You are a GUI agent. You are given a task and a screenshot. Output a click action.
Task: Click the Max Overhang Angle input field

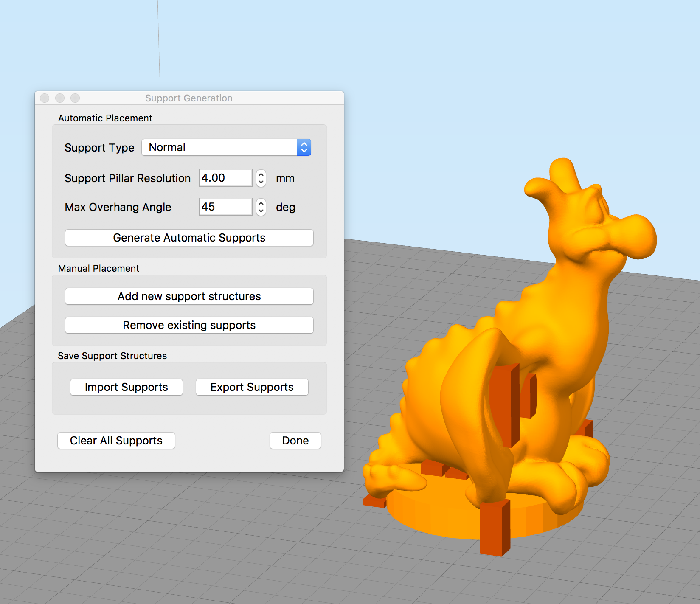[226, 207]
